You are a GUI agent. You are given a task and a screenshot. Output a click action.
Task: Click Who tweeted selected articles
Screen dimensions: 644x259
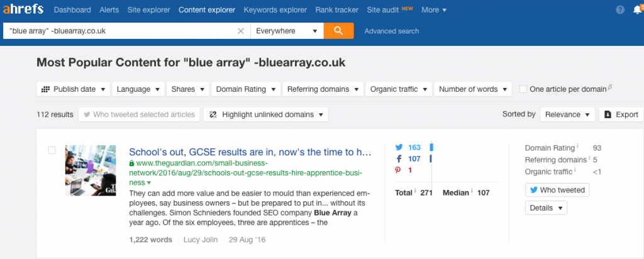[139, 114]
